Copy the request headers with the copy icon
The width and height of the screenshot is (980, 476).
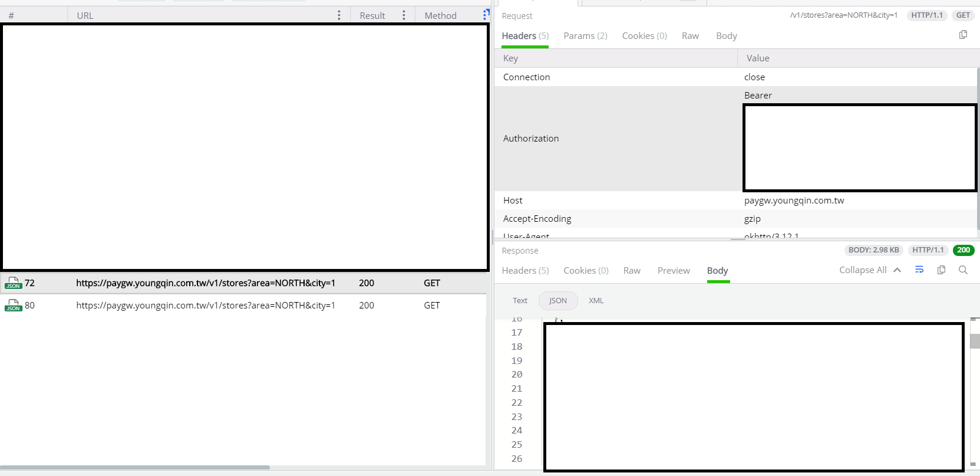[963, 35]
